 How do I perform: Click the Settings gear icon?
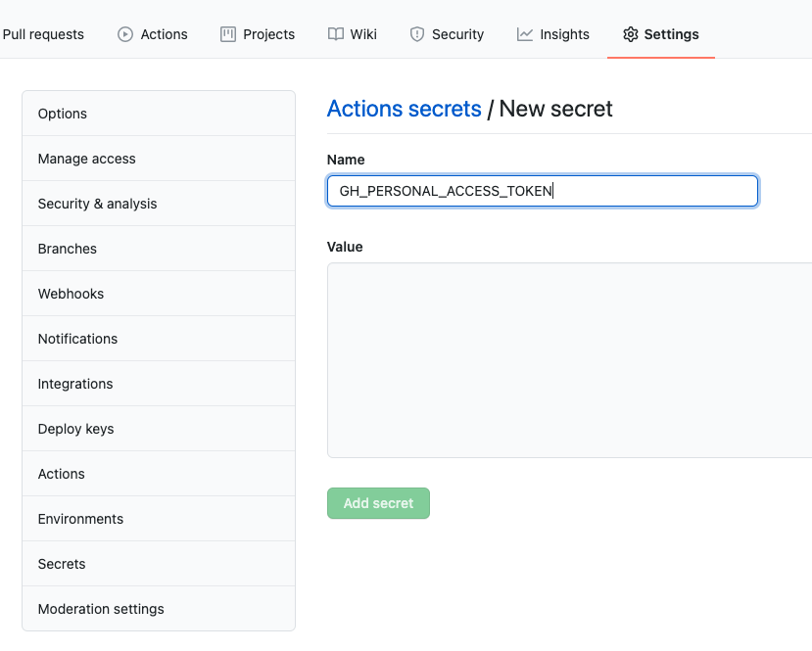click(631, 34)
